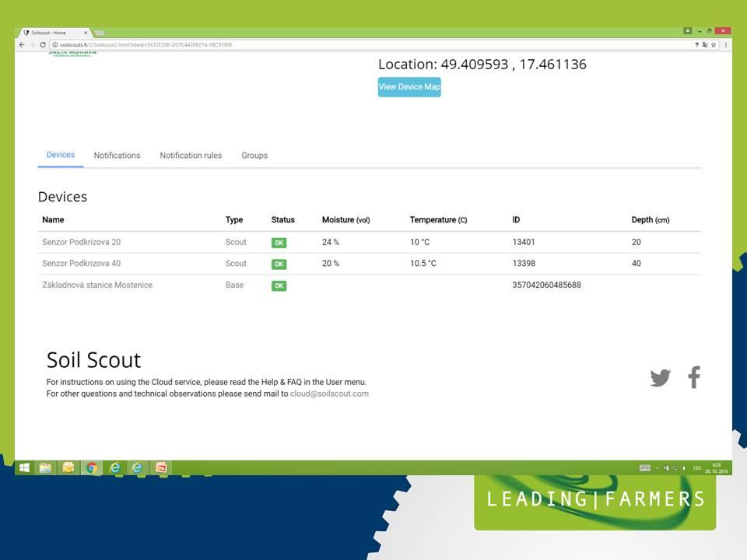The image size is (747, 560).
Task: Click the Devices section heading
Action: point(62,197)
